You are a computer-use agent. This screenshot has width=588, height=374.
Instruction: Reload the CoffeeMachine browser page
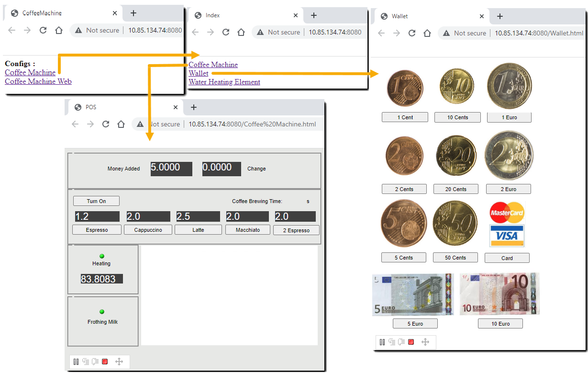click(x=43, y=30)
